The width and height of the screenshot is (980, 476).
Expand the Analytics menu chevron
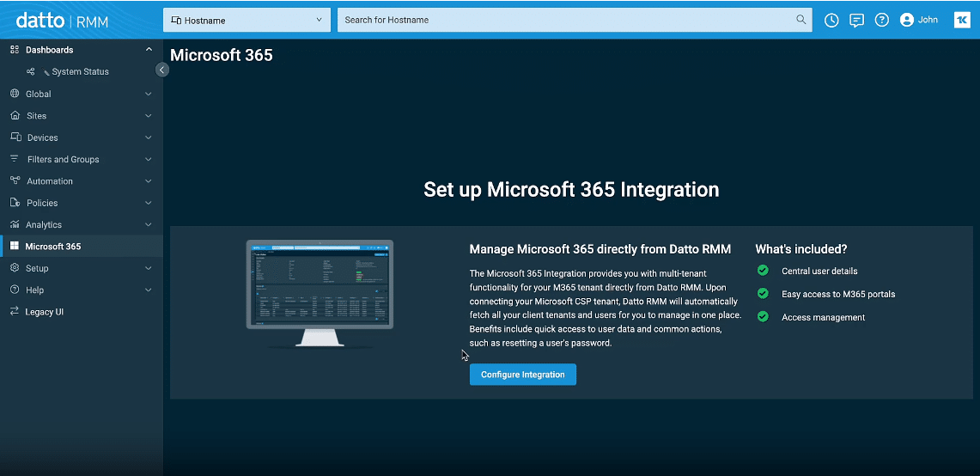point(149,224)
